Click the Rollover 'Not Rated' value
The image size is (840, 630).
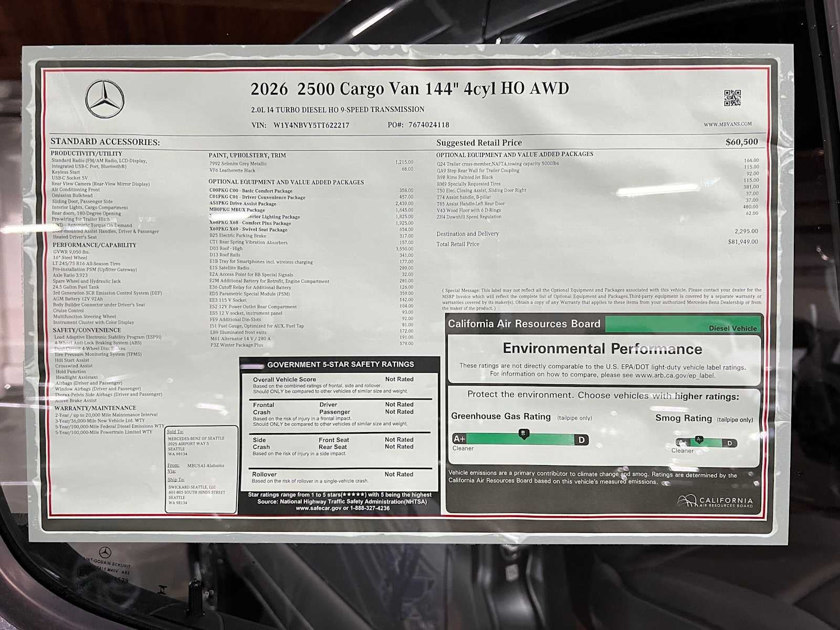tap(399, 474)
